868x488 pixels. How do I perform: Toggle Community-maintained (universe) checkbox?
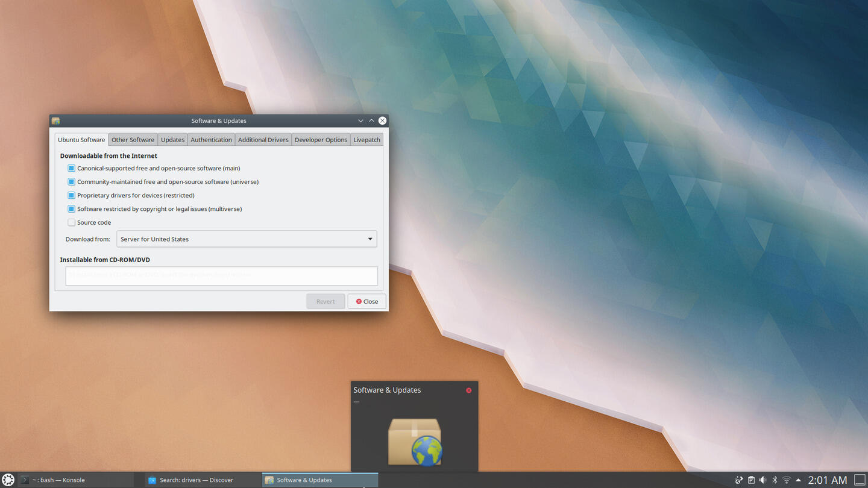[71, 182]
